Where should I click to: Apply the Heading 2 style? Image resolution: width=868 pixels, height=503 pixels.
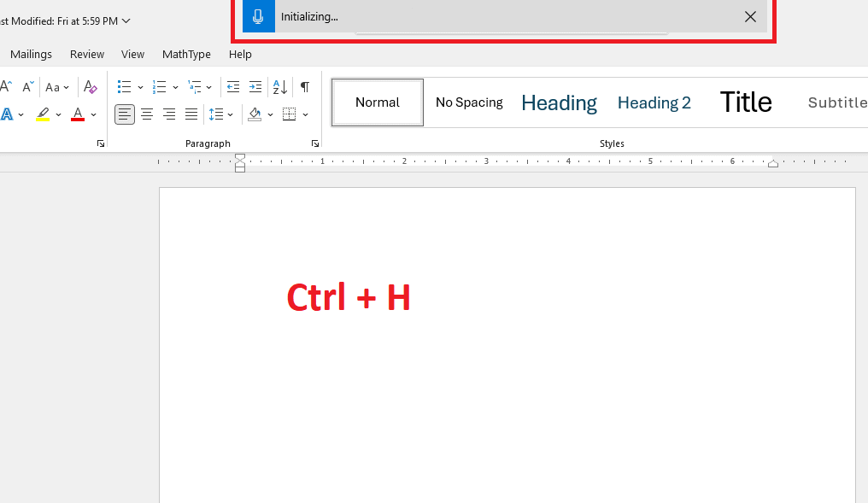tap(654, 103)
